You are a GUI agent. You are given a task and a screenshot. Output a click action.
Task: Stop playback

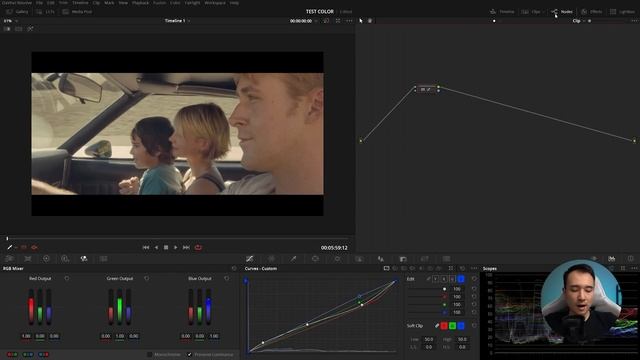(x=166, y=247)
